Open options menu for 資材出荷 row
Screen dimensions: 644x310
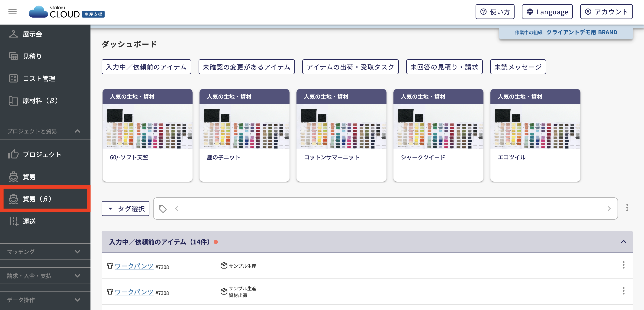click(624, 291)
